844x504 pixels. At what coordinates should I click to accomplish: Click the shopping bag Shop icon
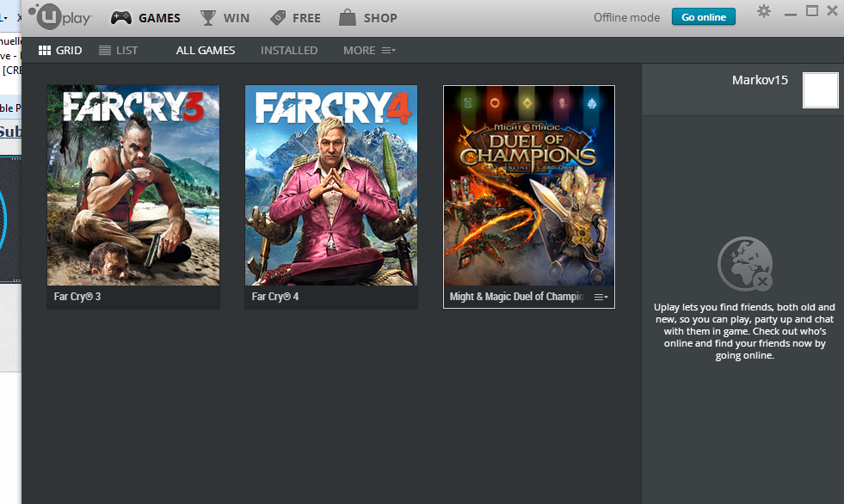click(348, 18)
